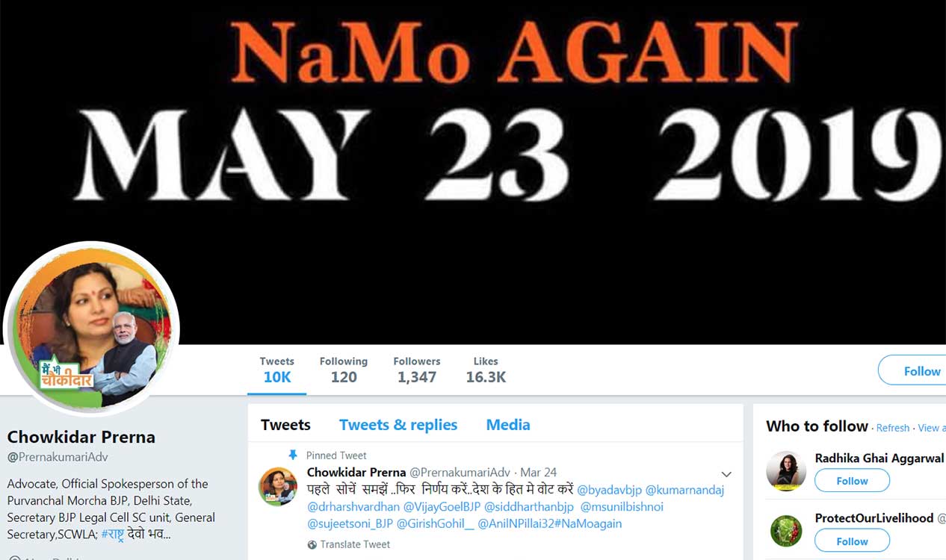Image resolution: width=946 pixels, height=560 pixels.
Task: Refresh the Who to follow suggestions
Action: coord(893,428)
